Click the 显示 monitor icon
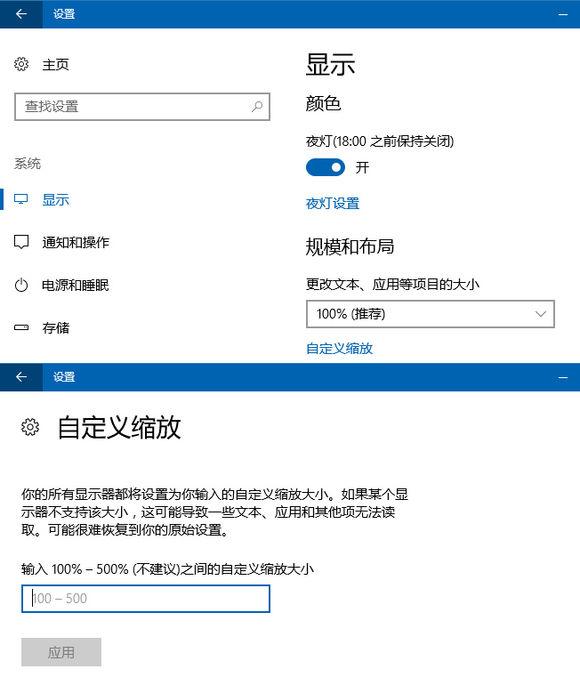Screen dimensions: 580x677 (x=21, y=199)
